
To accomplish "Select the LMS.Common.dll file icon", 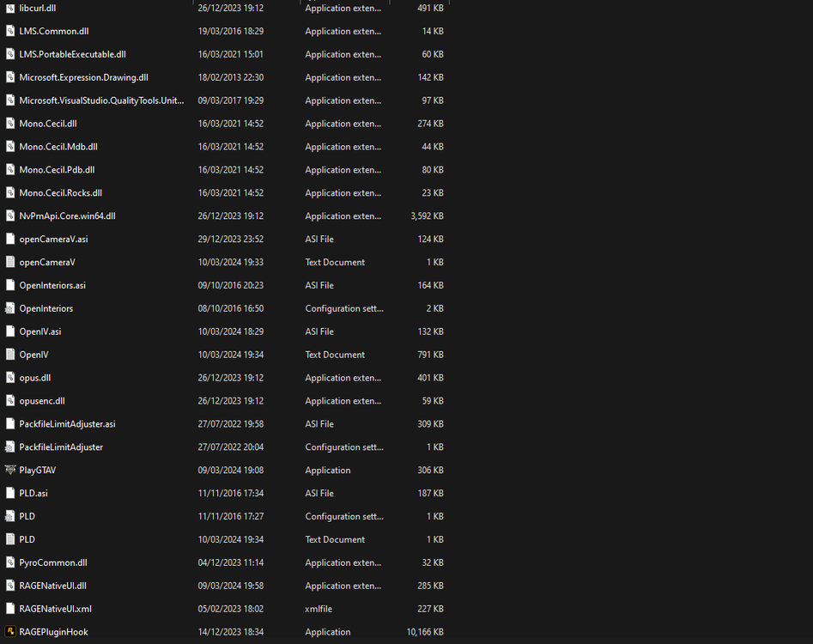I will tap(9, 31).
